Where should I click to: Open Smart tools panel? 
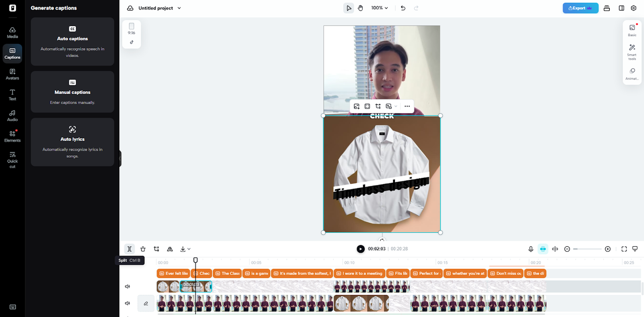click(x=632, y=51)
